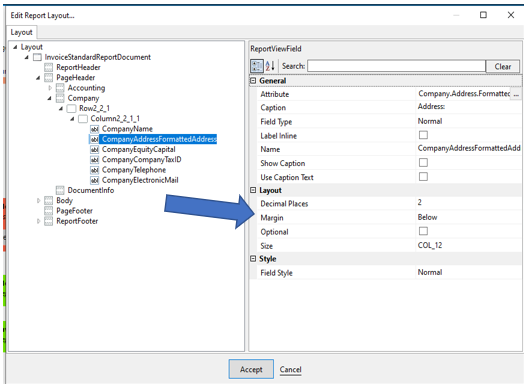Viewport: 524px width, 384px height.
Task: Click the Column2_2_1_1 node icon
Action: pos(83,119)
